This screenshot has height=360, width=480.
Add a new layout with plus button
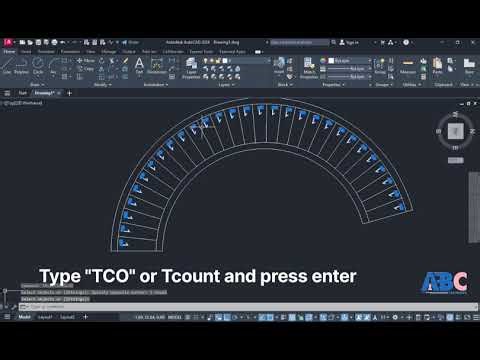tap(85, 317)
